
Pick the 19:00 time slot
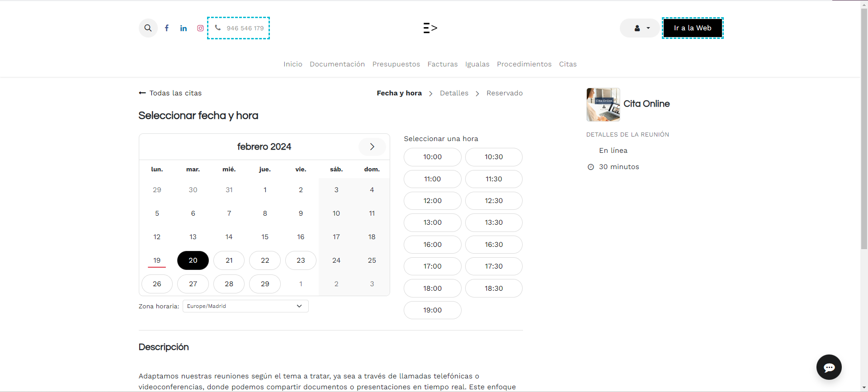click(432, 310)
